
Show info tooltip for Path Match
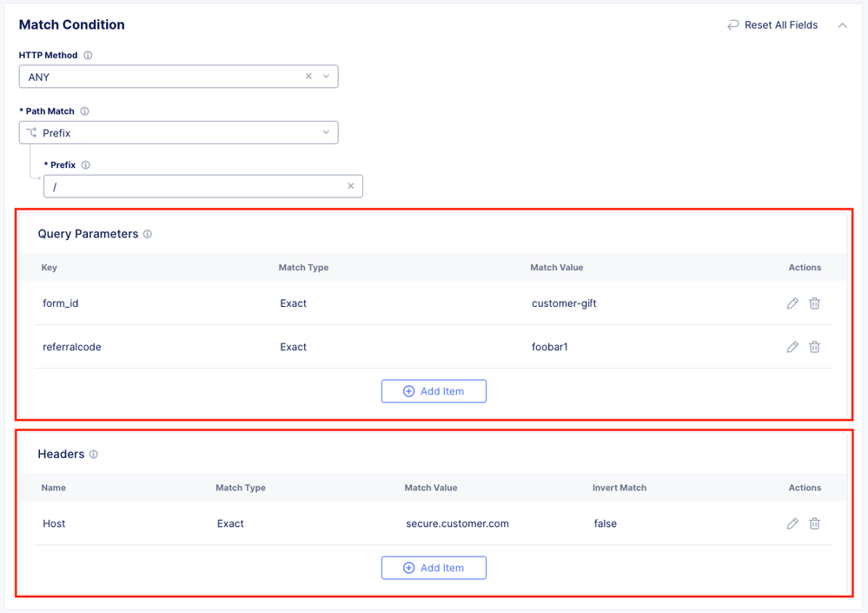[x=85, y=111]
